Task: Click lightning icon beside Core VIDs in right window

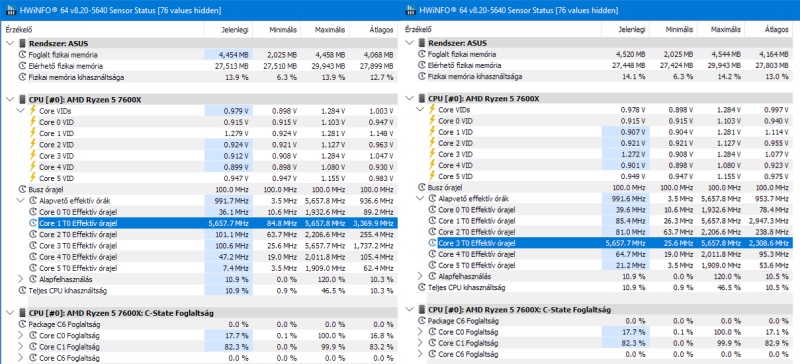Action: [433, 109]
